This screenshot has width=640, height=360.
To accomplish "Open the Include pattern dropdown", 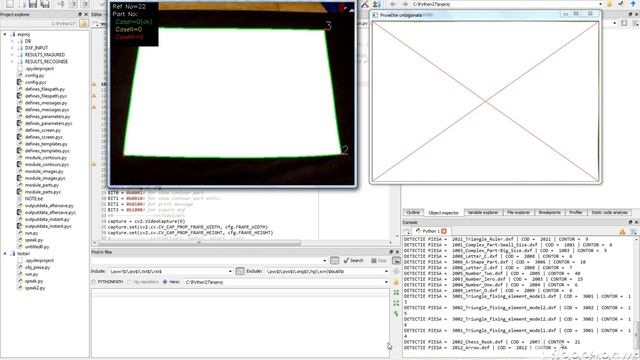I will point(230,271).
